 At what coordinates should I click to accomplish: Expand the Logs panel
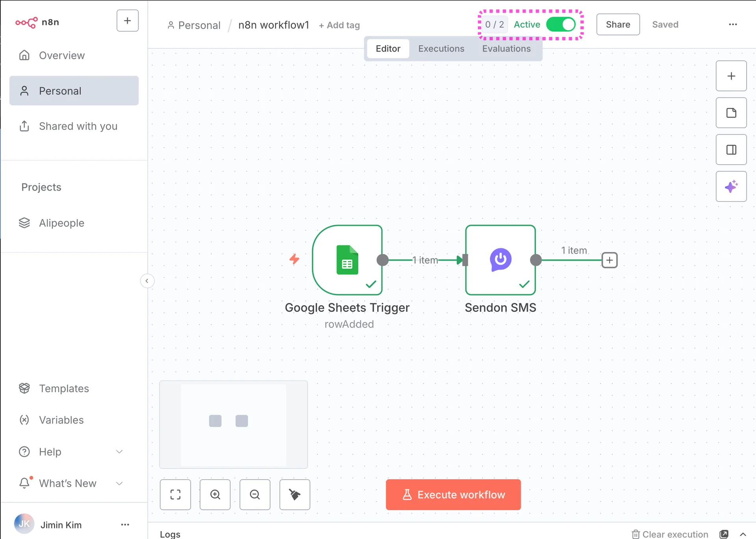[743, 534]
